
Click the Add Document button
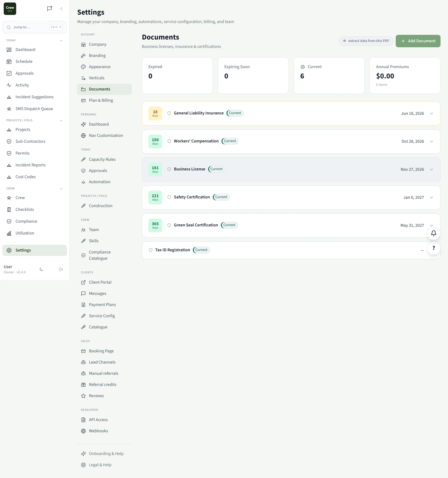(418, 41)
